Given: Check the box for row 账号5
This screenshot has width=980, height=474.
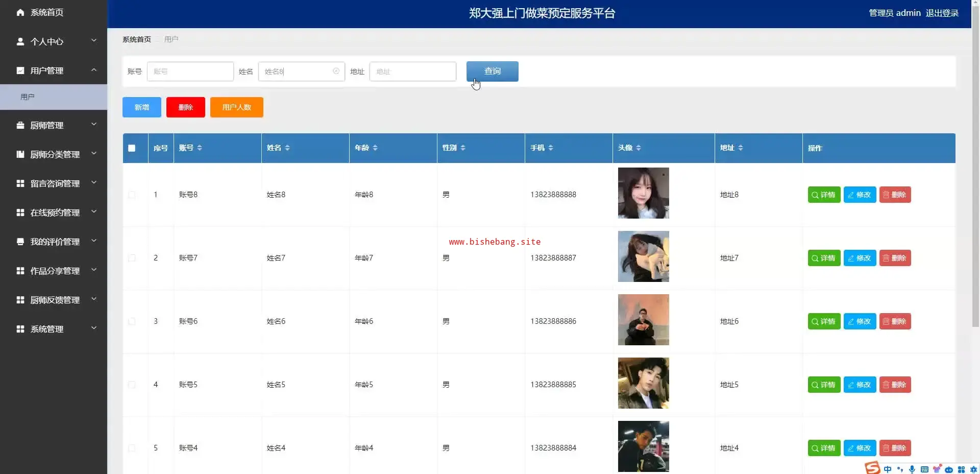Looking at the screenshot, I should pos(132,385).
